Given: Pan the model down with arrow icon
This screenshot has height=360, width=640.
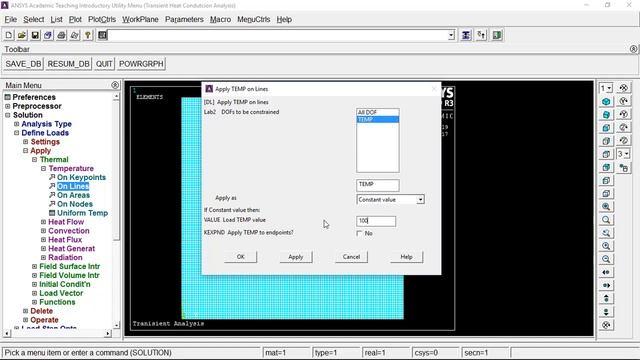Looking at the screenshot, I should 606,312.
